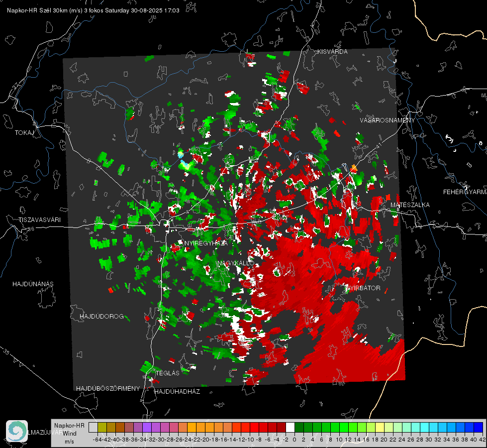The image size is (487, 448).
Task: Pick the dark green swatch after 0
Action: [299, 427]
